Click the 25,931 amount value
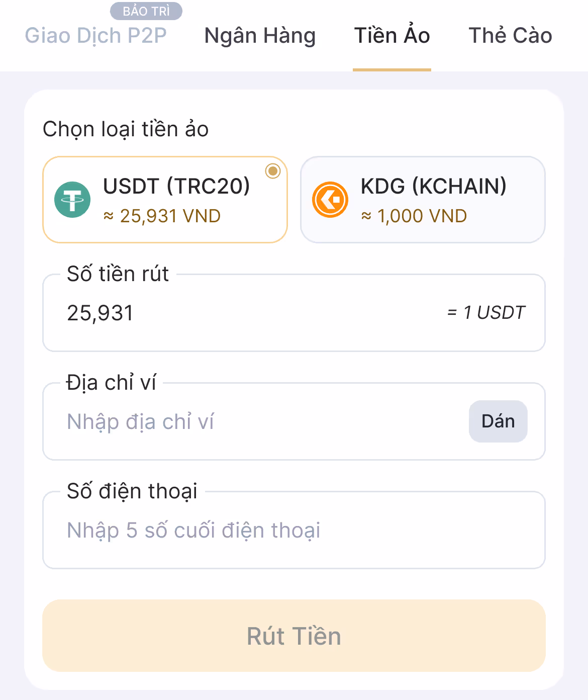Image resolution: width=588 pixels, height=700 pixels. (x=101, y=313)
